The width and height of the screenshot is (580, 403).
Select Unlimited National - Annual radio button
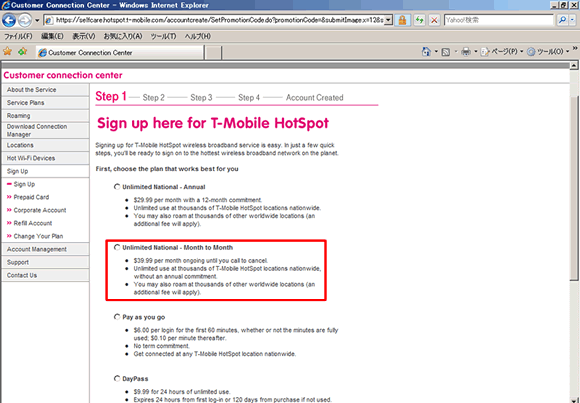point(117,187)
